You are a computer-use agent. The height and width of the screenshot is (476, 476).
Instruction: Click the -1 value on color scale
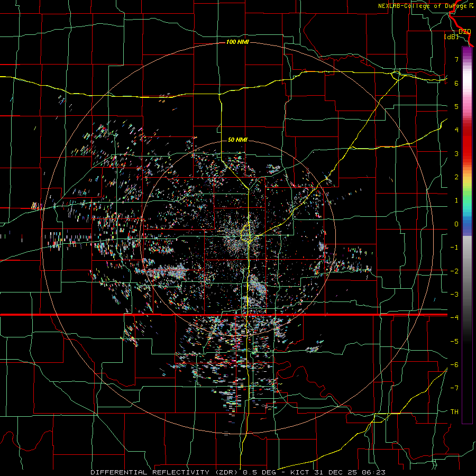pos(454,248)
